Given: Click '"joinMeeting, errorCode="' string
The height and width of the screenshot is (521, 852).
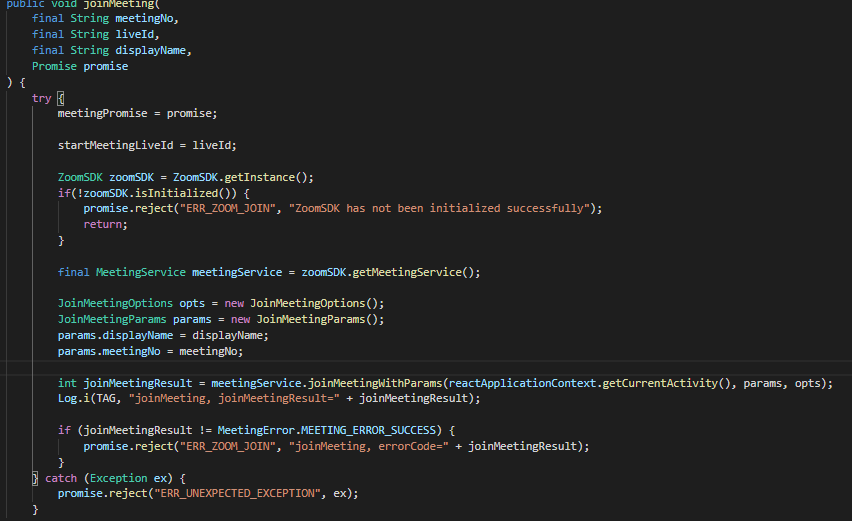Looking at the screenshot, I should (x=368, y=447).
